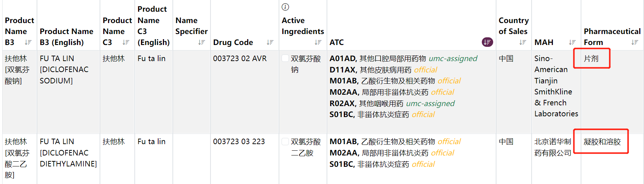This screenshot has height=184, width=644.
Task: Click drug code 003723 02 AVR
Action: (x=240, y=59)
